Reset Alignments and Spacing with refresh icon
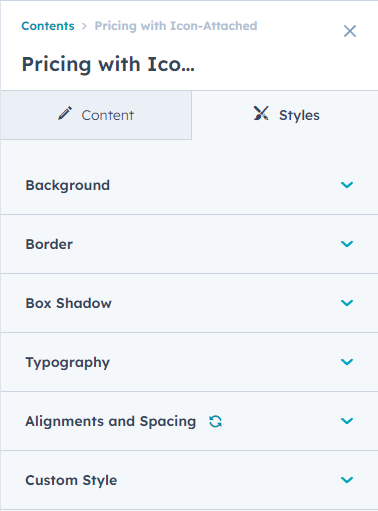This screenshot has height=511, width=378. (x=215, y=421)
